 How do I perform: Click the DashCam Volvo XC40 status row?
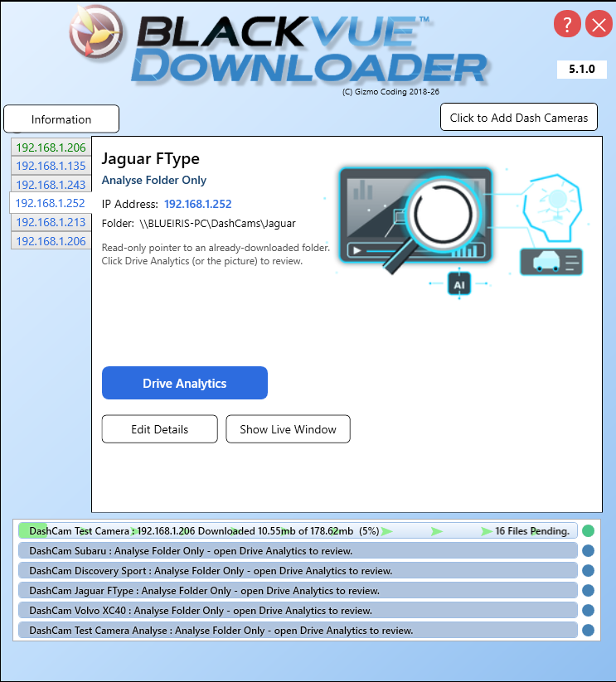298,610
